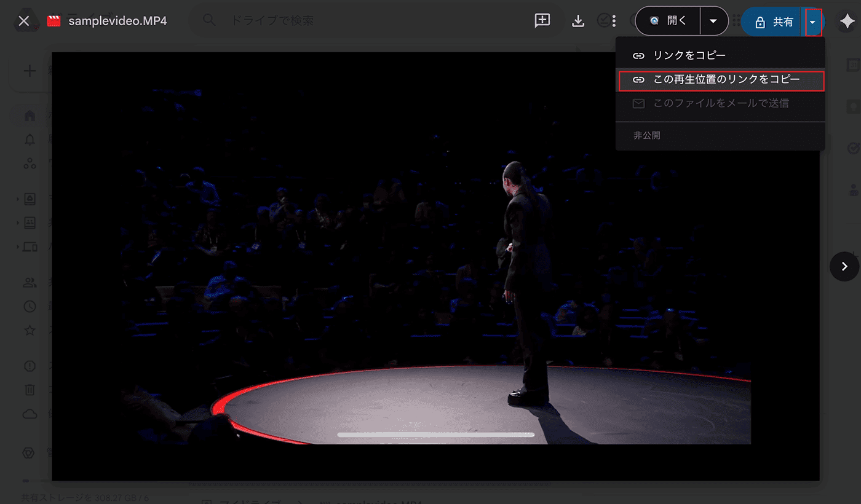Close the video preview with the X
This screenshot has height=504, width=861.
coord(23,22)
